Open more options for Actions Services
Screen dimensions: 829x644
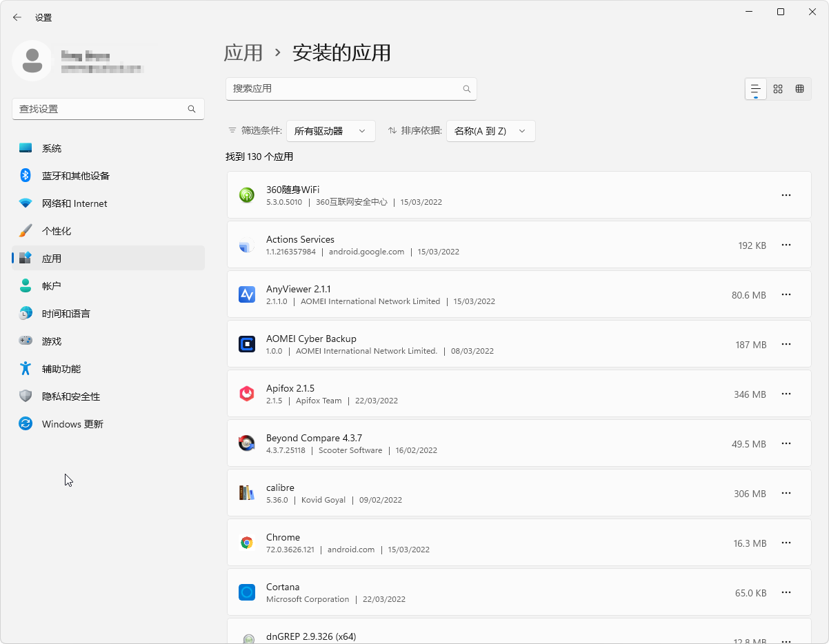[786, 245]
